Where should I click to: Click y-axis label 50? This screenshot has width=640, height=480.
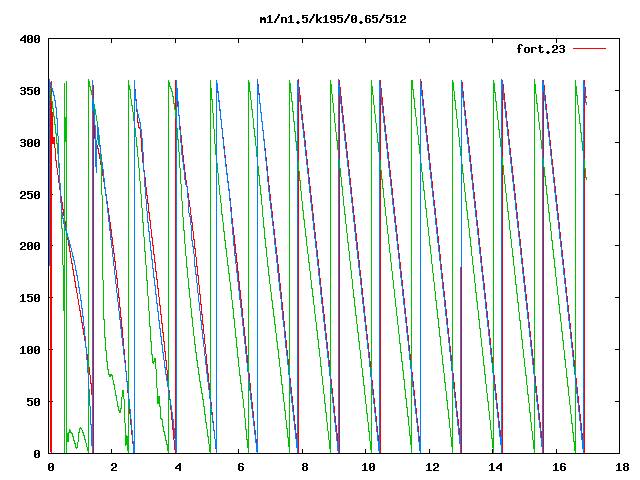tap(33, 402)
